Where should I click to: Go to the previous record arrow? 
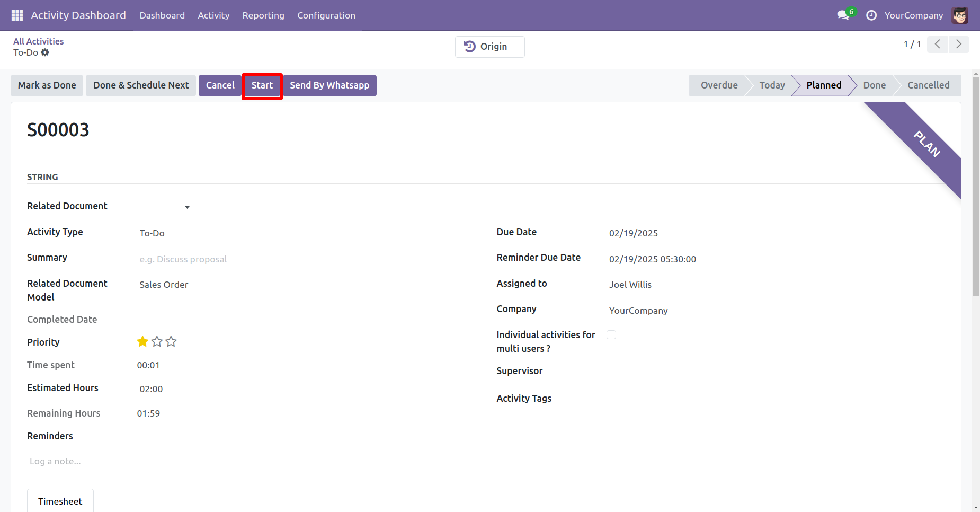[938, 44]
